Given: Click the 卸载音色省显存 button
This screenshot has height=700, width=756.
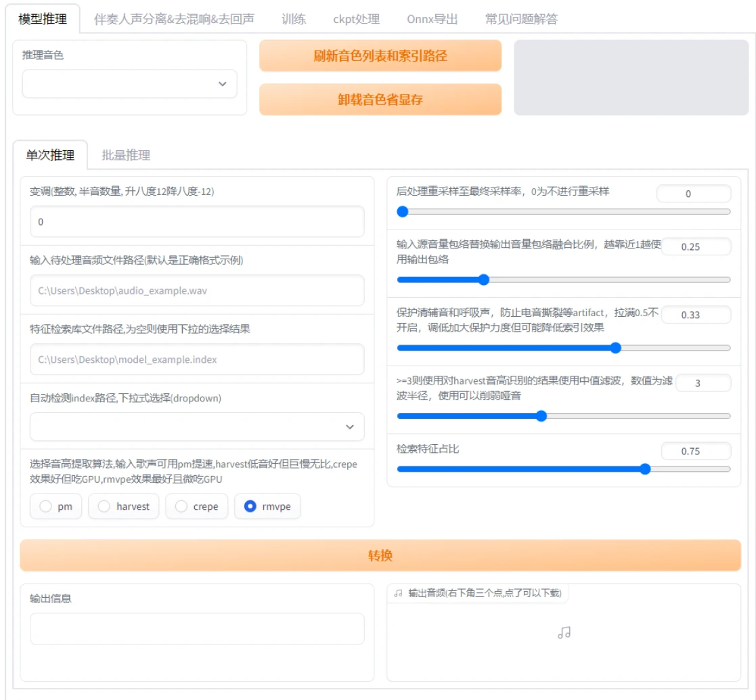Looking at the screenshot, I should [380, 99].
